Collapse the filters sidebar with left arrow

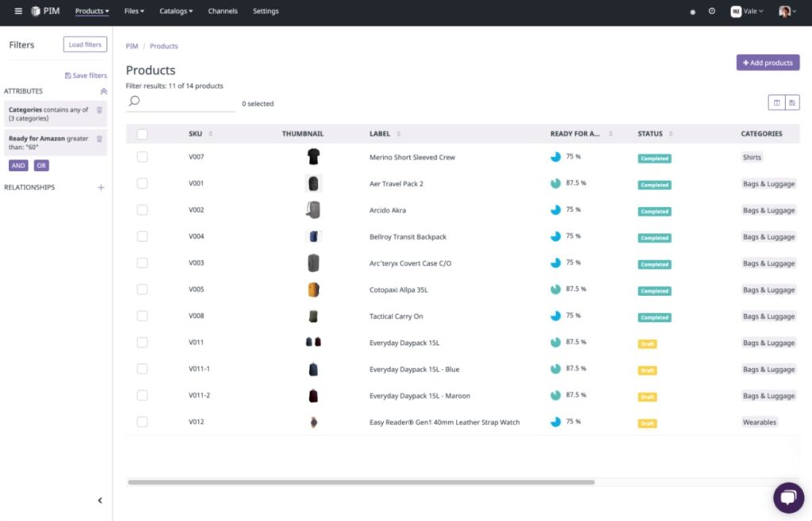coord(99,500)
